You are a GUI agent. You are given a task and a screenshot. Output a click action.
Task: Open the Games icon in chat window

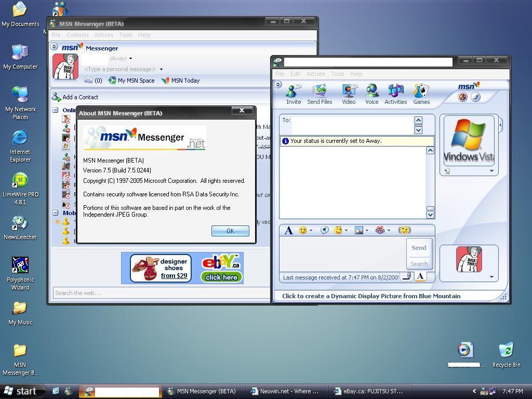coord(421,94)
